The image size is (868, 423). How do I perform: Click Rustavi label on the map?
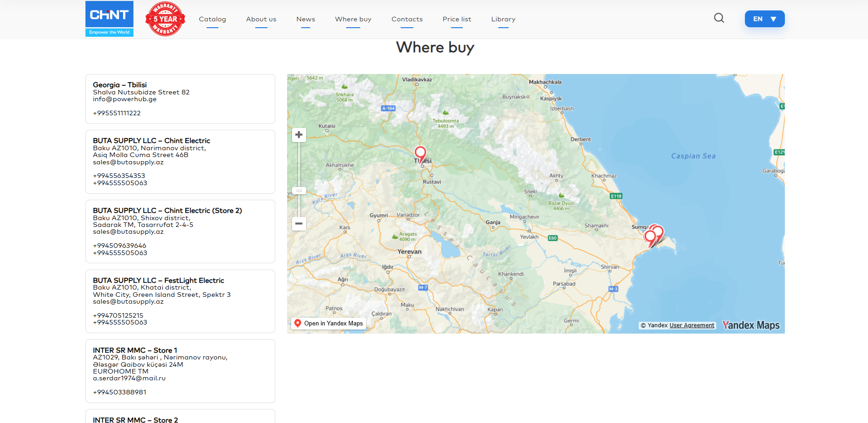pyautogui.click(x=432, y=182)
